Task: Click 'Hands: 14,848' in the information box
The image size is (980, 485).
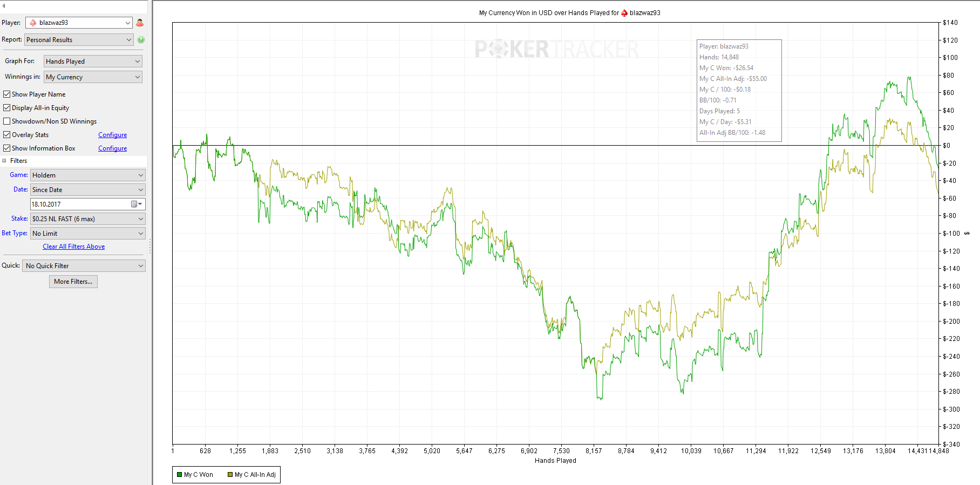Action: 719,57
